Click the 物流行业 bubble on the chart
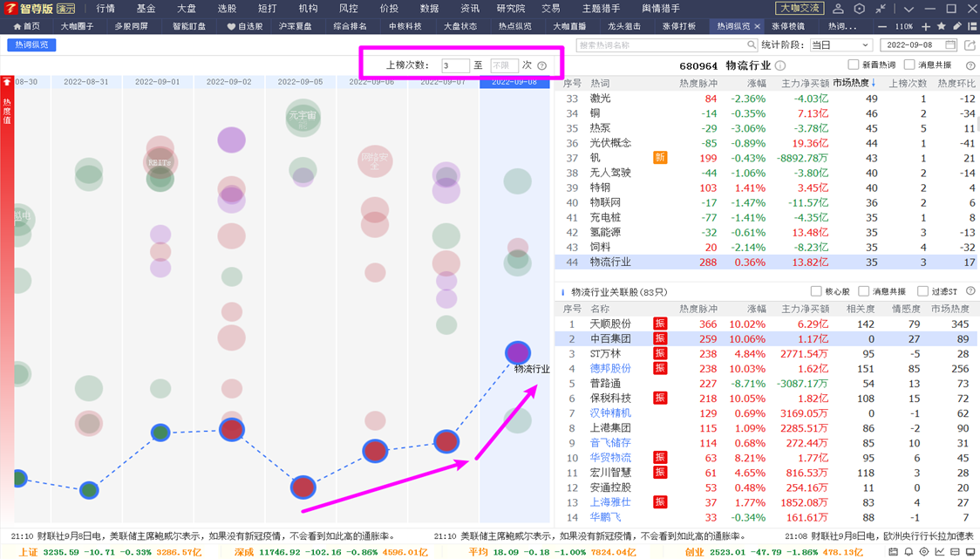980x559 pixels. (x=518, y=353)
